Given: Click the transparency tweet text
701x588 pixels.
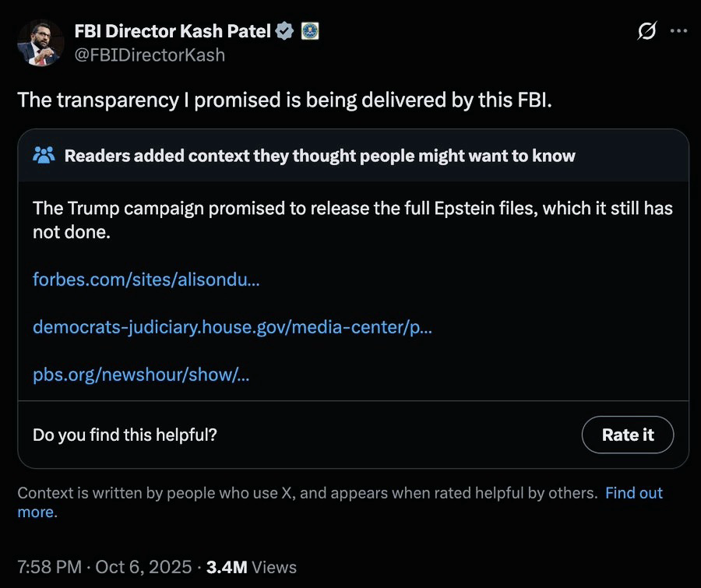Looking at the screenshot, I should coord(284,100).
